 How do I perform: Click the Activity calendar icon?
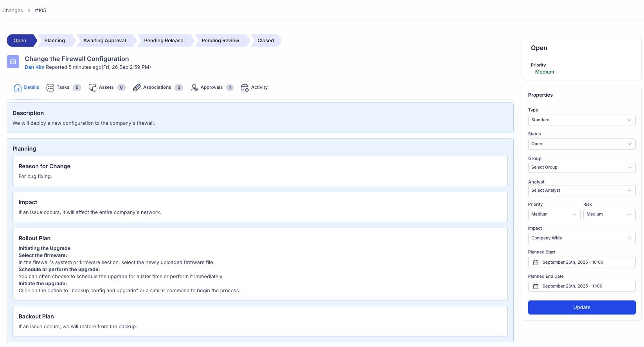click(x=245, y=88)
